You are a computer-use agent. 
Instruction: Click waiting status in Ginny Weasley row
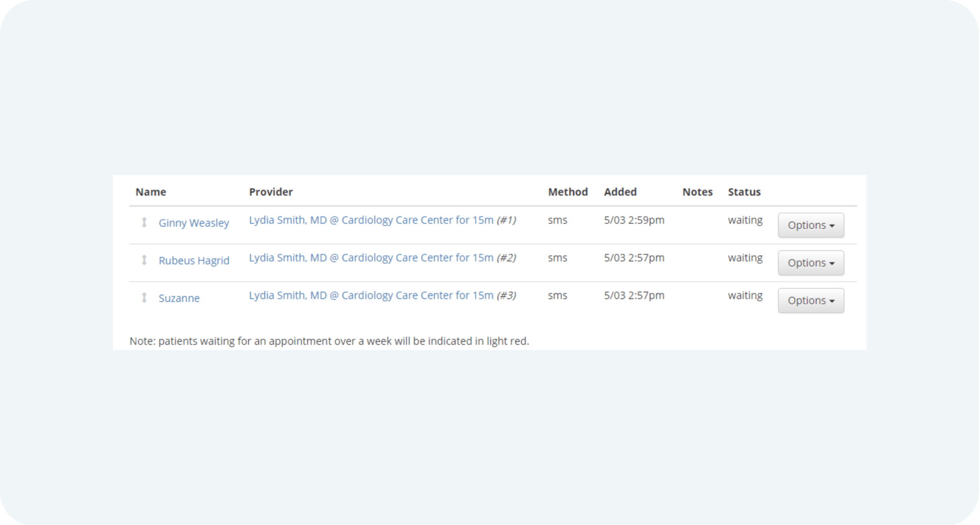745,220
